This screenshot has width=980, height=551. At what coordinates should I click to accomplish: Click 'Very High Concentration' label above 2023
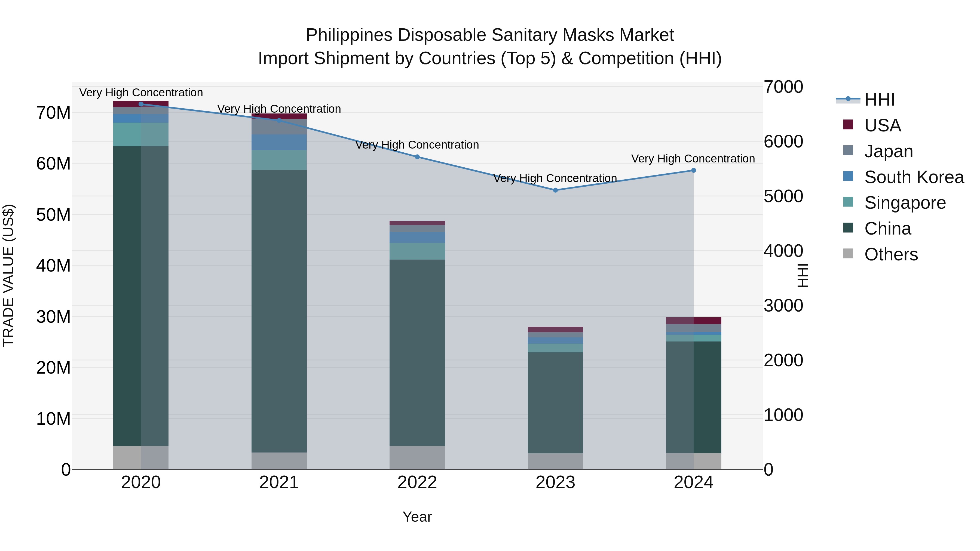(555, 178)
